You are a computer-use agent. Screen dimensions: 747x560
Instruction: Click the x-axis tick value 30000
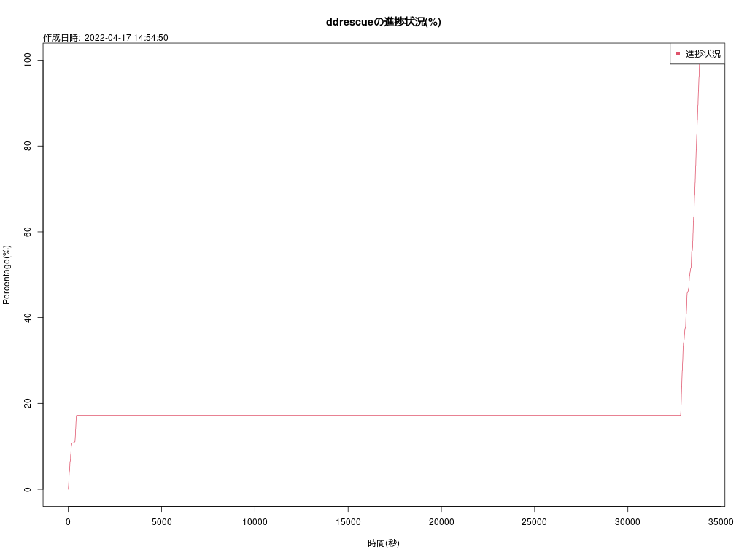click(x=627, y=522)
